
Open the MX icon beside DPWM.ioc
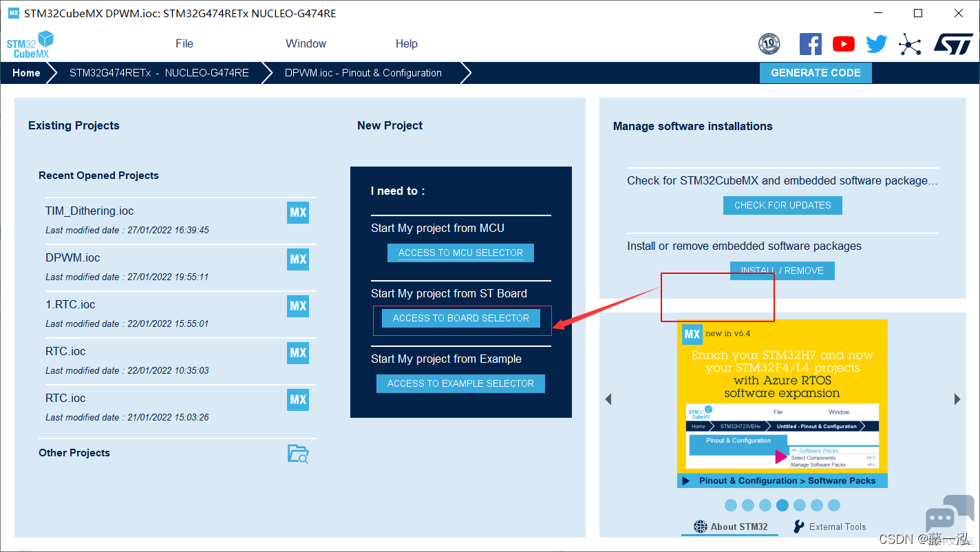click(298, 259)
